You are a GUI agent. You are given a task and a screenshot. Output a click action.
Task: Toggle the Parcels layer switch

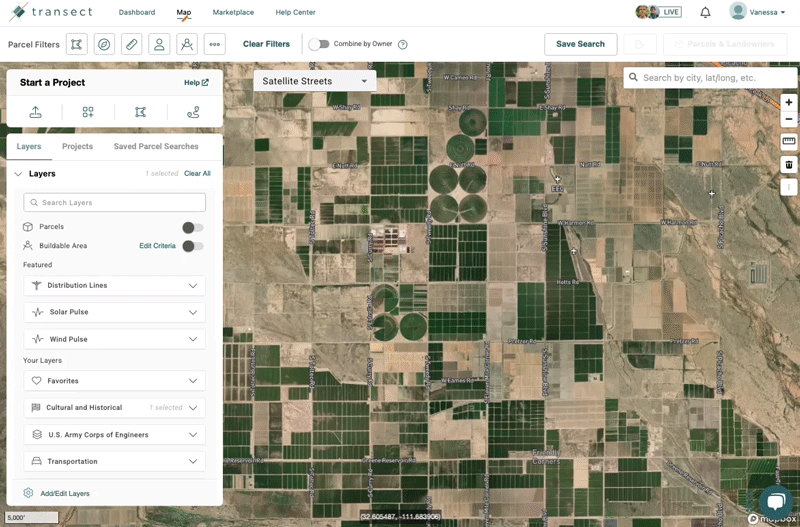click(192, 227)
